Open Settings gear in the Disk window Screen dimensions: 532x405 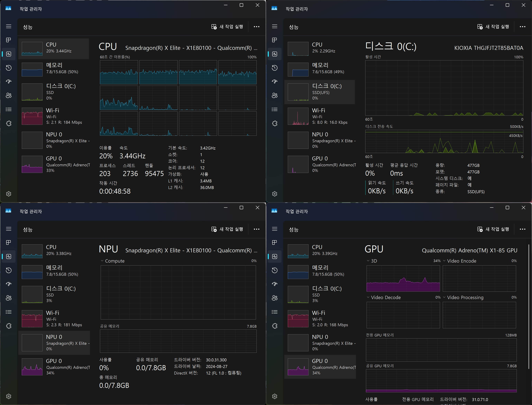pyautogui.click(x=274, y=194)
